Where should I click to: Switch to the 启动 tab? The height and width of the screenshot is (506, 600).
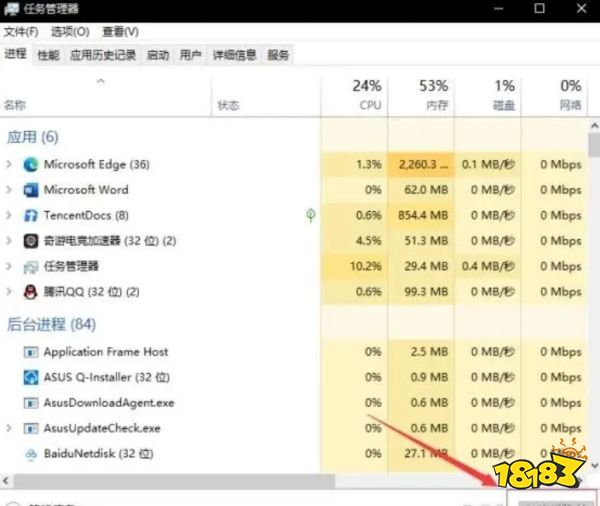coord(158,55)
